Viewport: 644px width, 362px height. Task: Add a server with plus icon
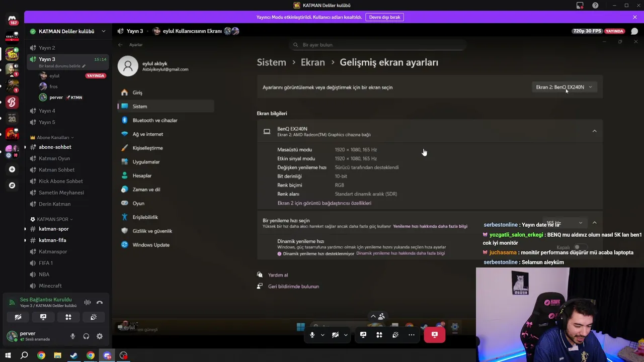point(12,169)
